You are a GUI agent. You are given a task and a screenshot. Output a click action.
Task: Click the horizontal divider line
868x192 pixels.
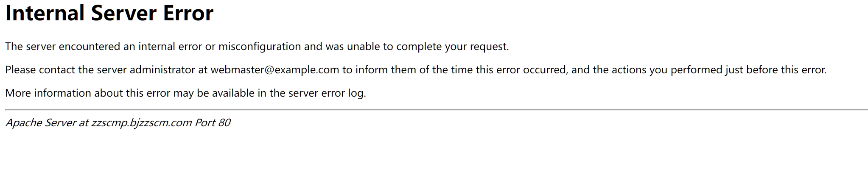[436, 110]
